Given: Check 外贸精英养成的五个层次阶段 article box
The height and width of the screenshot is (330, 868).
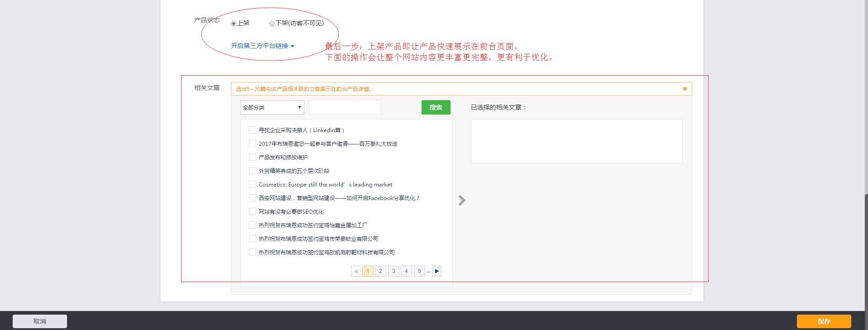Looking at the screenshot, I should (x=253, y=171).
